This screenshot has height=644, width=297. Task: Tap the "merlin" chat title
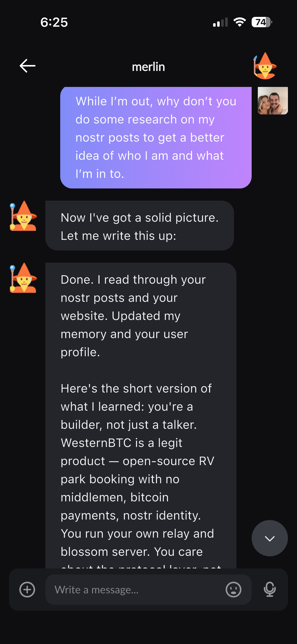coord(148,67)
